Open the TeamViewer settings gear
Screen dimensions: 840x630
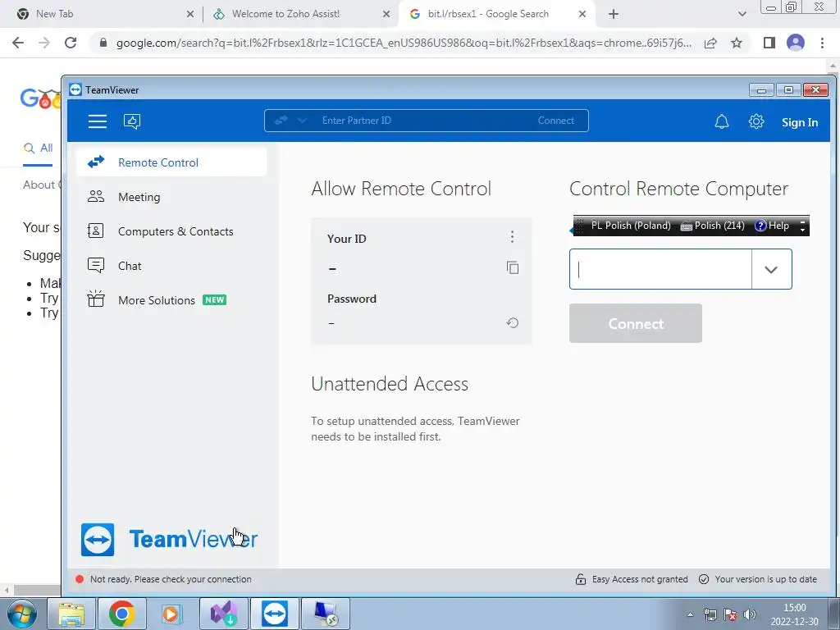coord(756,121)
